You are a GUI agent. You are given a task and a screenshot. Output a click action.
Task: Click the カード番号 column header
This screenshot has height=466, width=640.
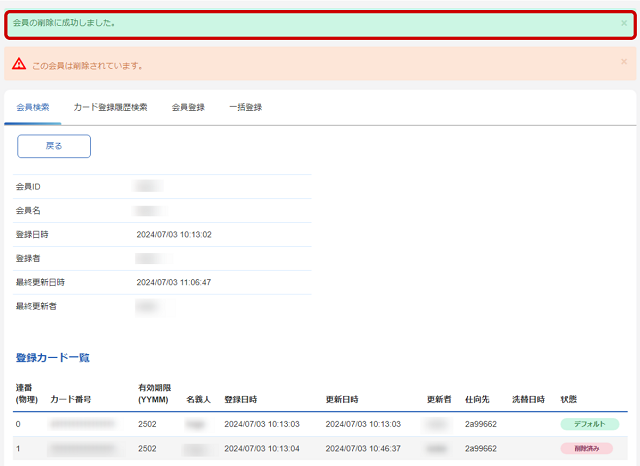(x=70, y=399)
